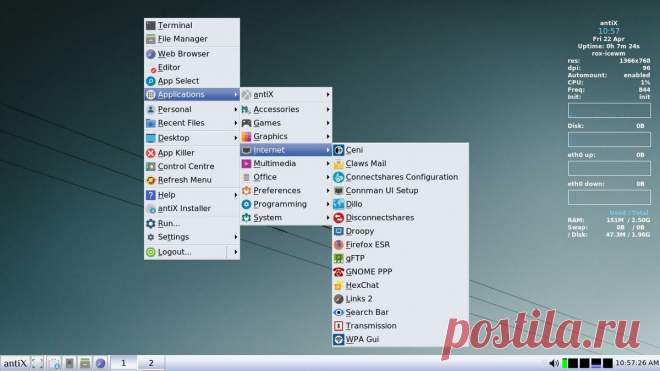
Task: Click the Transmission icon
Action: (338, 326)
